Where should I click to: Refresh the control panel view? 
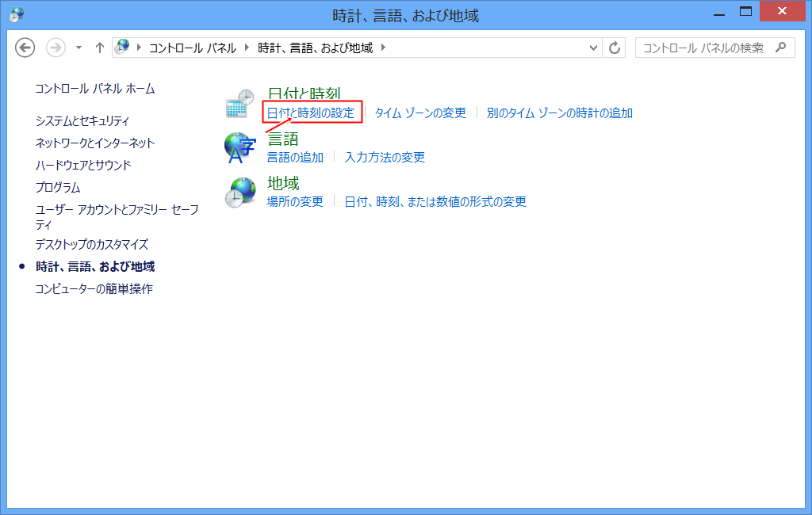615,48
